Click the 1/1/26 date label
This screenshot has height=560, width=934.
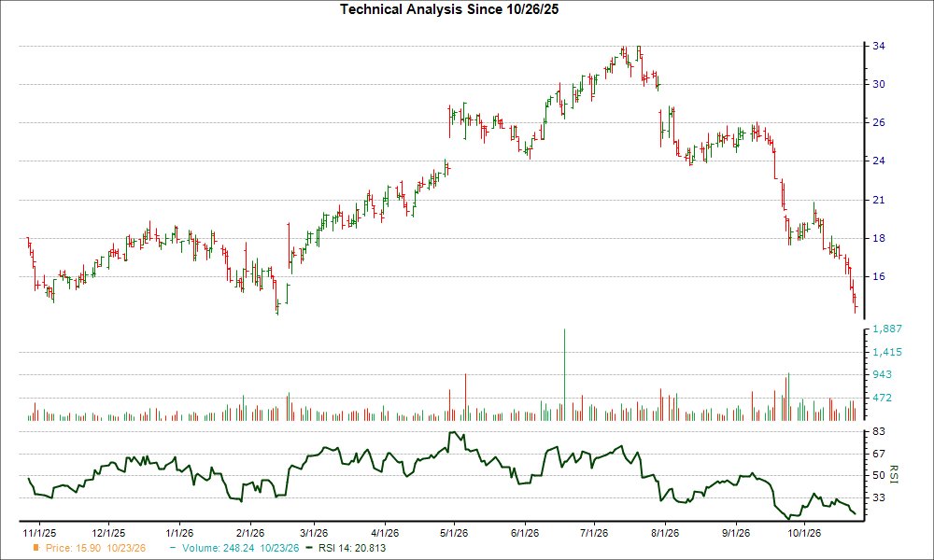pos(179,533)
